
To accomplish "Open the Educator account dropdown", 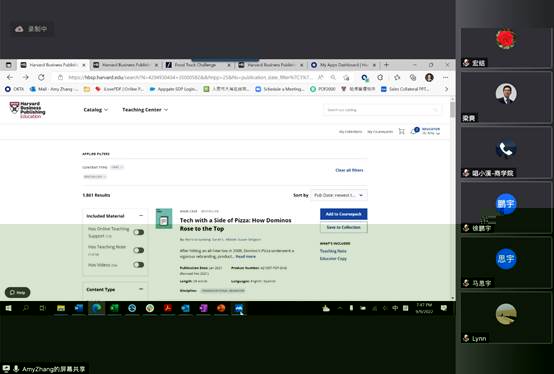I will [x=431, y=131].
